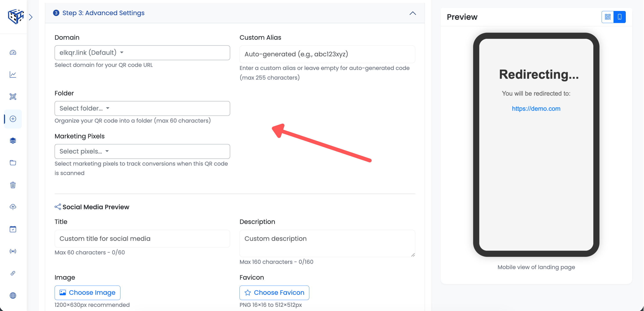This screenshot has width=644, height=311.
Task: Collapse Step 3: Advanced Settings section
Action: tap(412, 13)
